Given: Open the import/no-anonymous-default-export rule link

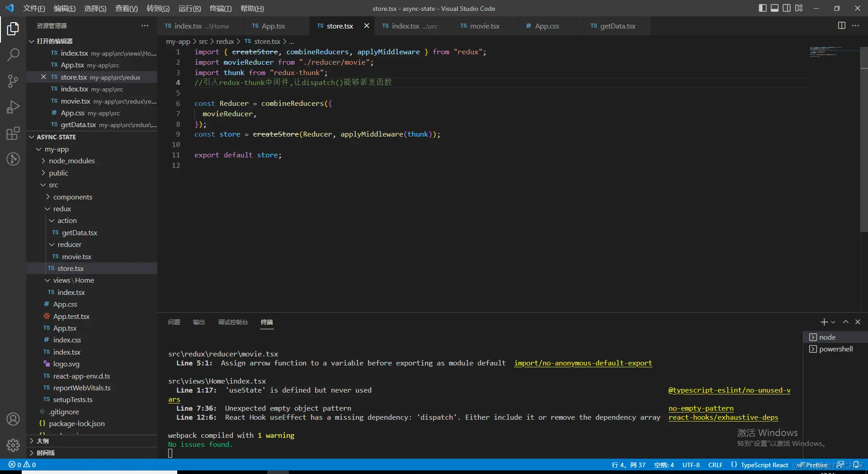Looking at the screenshot, I should pos(583,363).
